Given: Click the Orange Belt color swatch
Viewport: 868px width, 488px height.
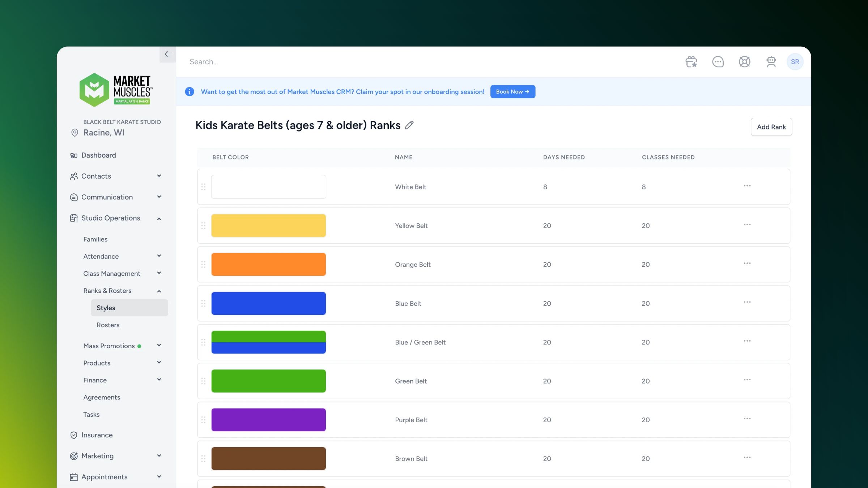Looking at the screenshot, I should click(x=268, y=264).
